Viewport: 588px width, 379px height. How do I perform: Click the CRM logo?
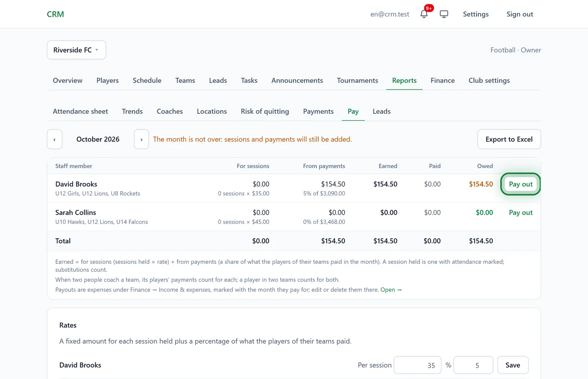point(55,14)
